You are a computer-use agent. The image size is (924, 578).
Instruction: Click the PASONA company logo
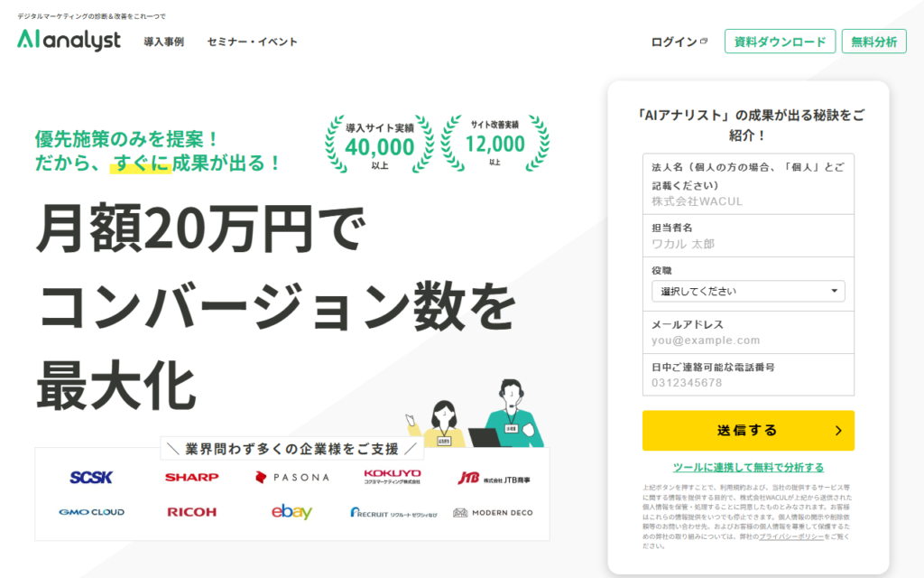291,477
